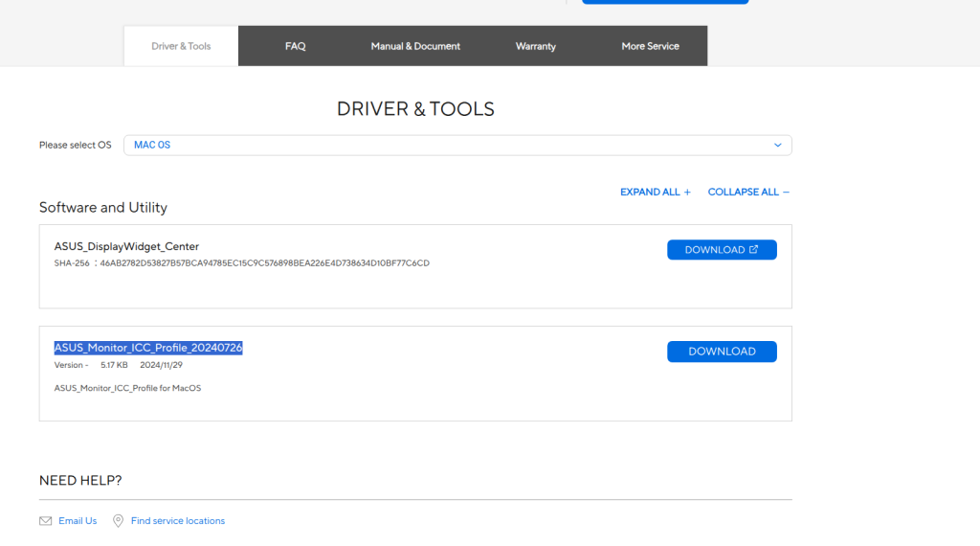Screen dimensions: 980x546
Task: Open the Manual & Document tab
Action: [x=415, y=46]
